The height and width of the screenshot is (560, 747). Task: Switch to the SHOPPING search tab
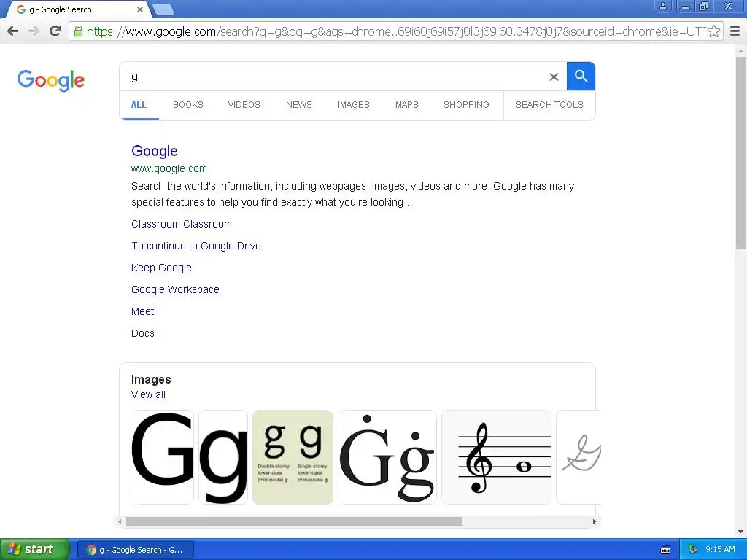click(466, 105)
